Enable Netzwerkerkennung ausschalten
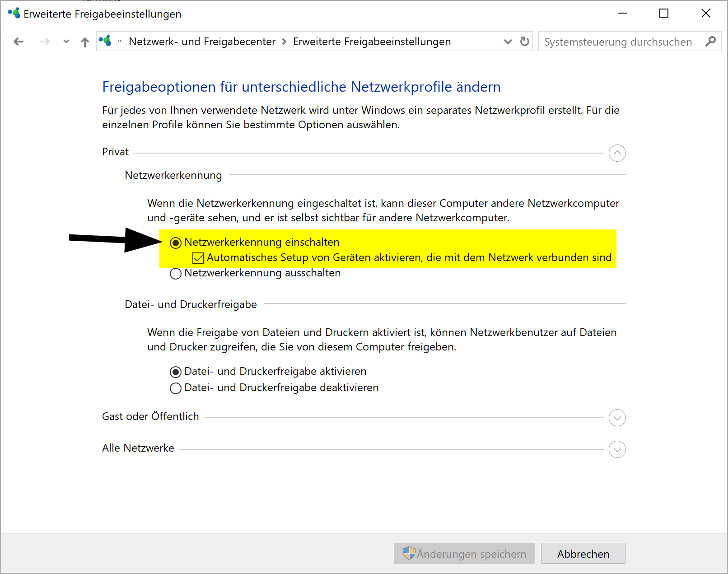728x574 pixels. coord(175,273)
